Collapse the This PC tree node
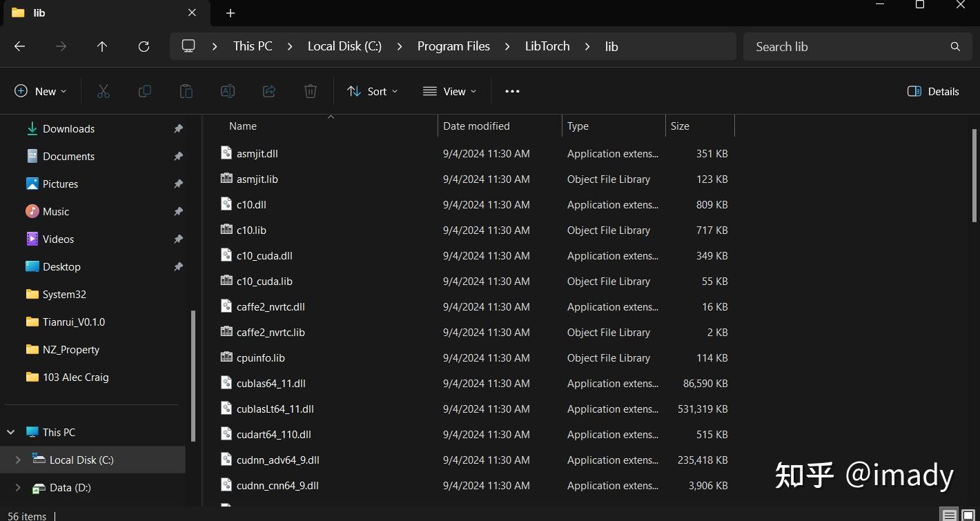Image resolution: width=980 pixels, height=521 pixels. pos(11,432)
